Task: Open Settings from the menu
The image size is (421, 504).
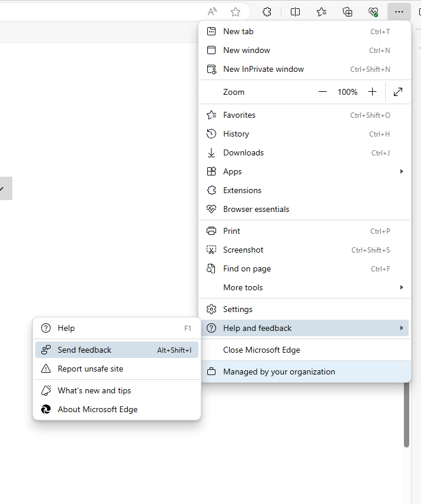Action: tap(304, 309)
